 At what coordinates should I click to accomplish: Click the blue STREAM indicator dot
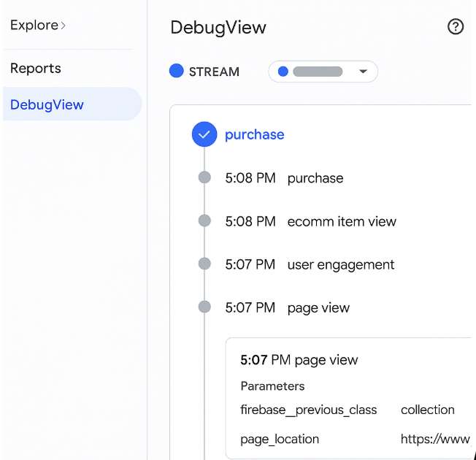176,71
